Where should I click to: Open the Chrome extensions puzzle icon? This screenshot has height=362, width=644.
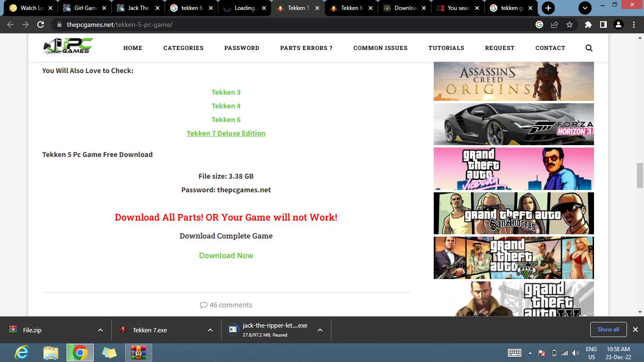pos(588,25)
